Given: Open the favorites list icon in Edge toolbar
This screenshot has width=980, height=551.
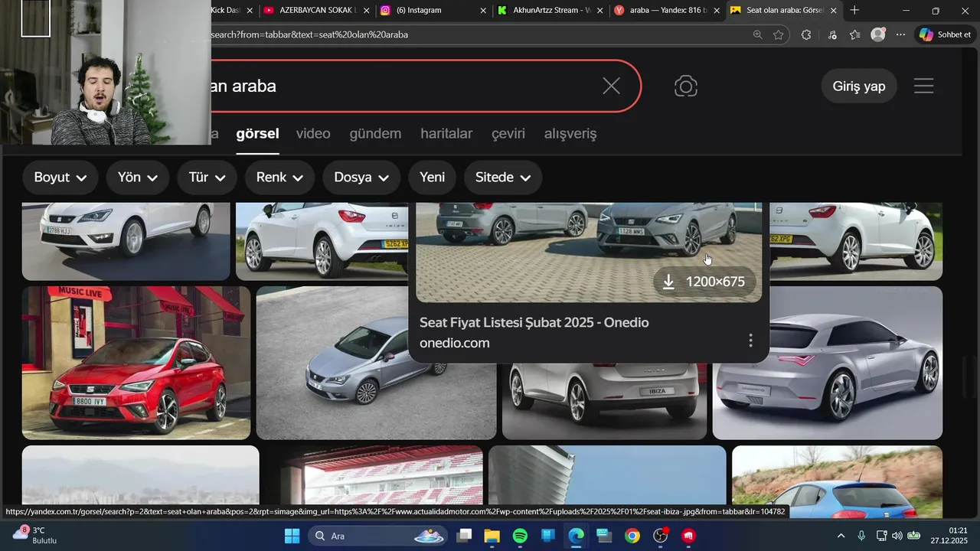Looking at the screenshot, I should pos(855,34).
